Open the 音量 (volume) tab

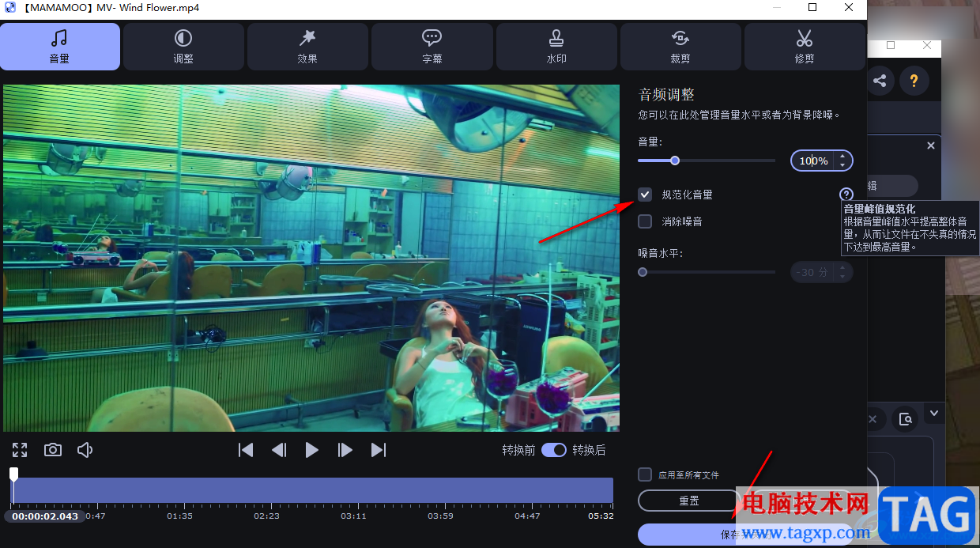coord(60,47)
